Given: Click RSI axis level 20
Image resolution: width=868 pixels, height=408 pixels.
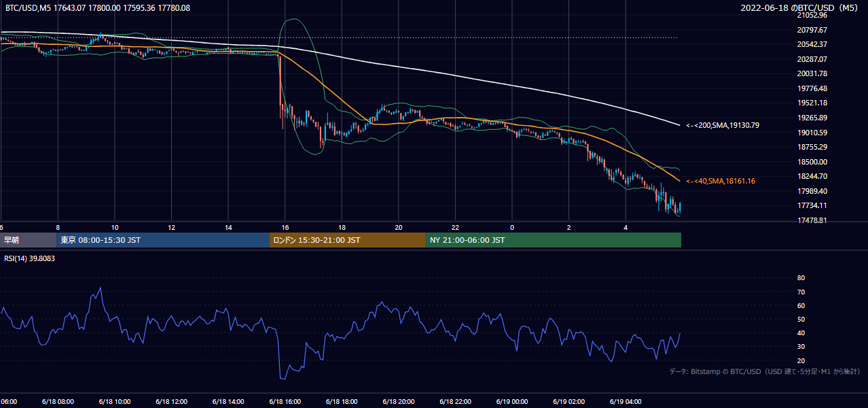Looking at the screenshot, I should [801, 360].
